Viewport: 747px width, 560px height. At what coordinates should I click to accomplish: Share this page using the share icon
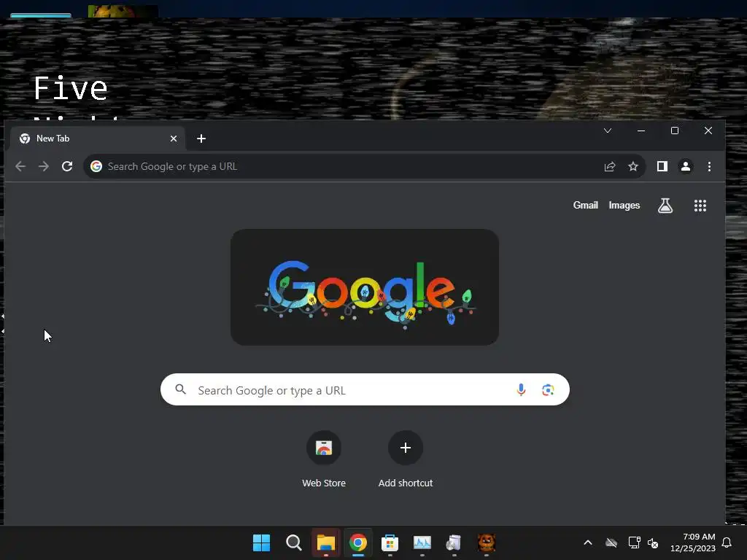610,167
